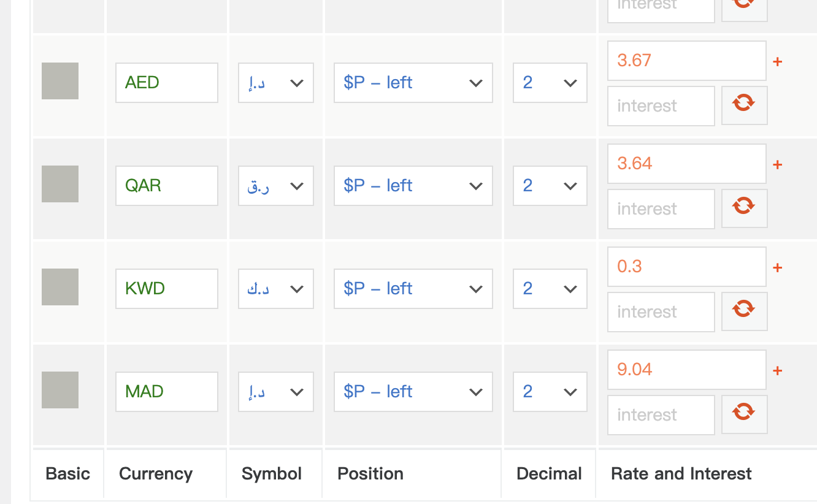Select QAR as basic currency

[60, 184]
